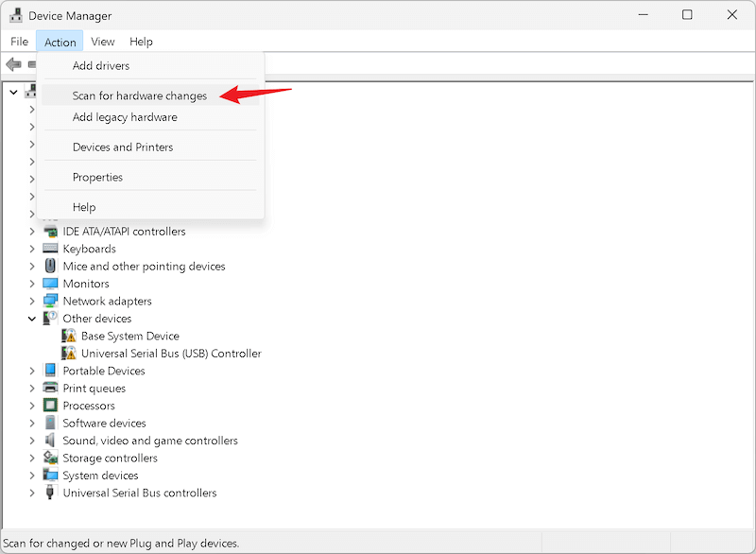Viewport: 756px width, 554px height.
Task: Open the View menu
Action: pos(102,42)
